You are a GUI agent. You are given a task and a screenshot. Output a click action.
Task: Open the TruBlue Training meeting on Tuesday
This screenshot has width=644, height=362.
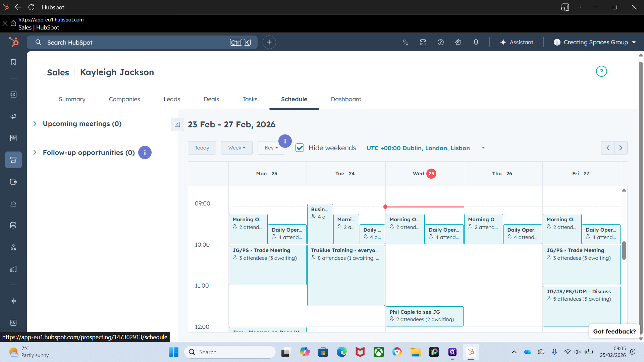point(346,275)
